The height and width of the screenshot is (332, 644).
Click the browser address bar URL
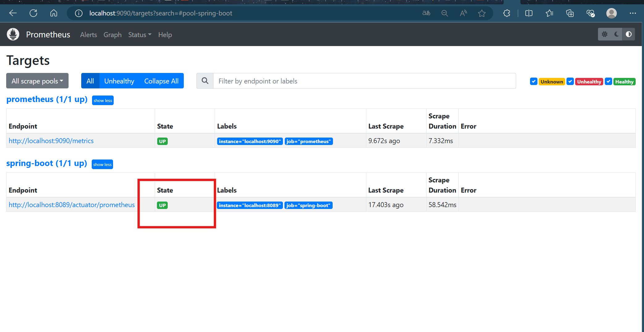coord(161,13)
